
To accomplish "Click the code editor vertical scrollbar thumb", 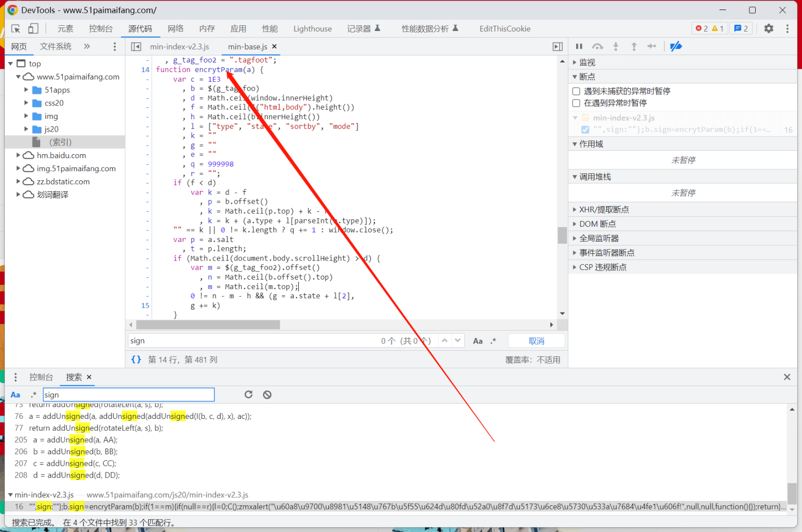I will coord(562,235).
